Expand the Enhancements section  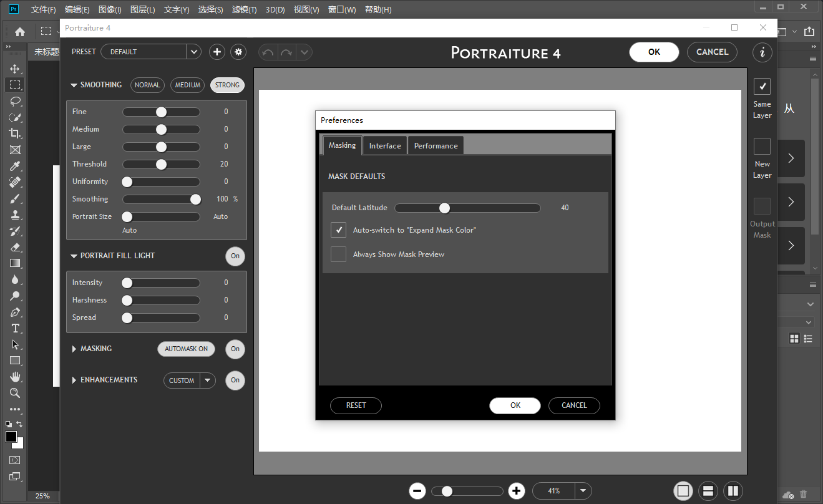coord(74,380)
